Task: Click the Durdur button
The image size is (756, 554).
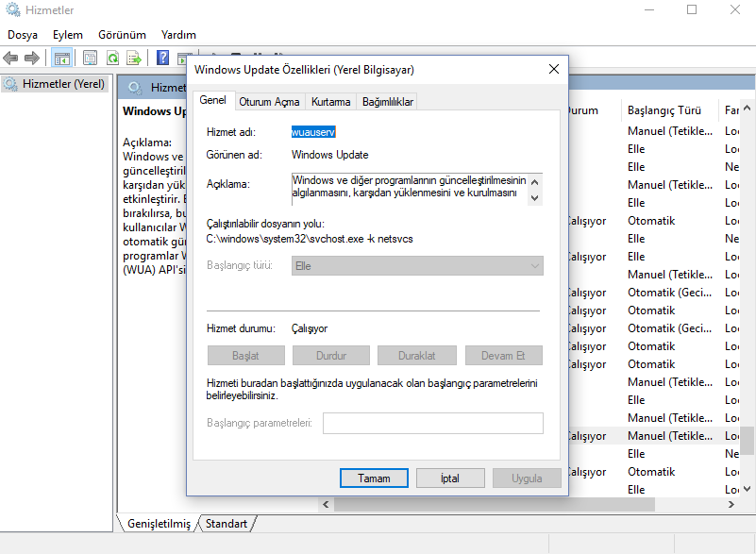Action: coord(331,356)
